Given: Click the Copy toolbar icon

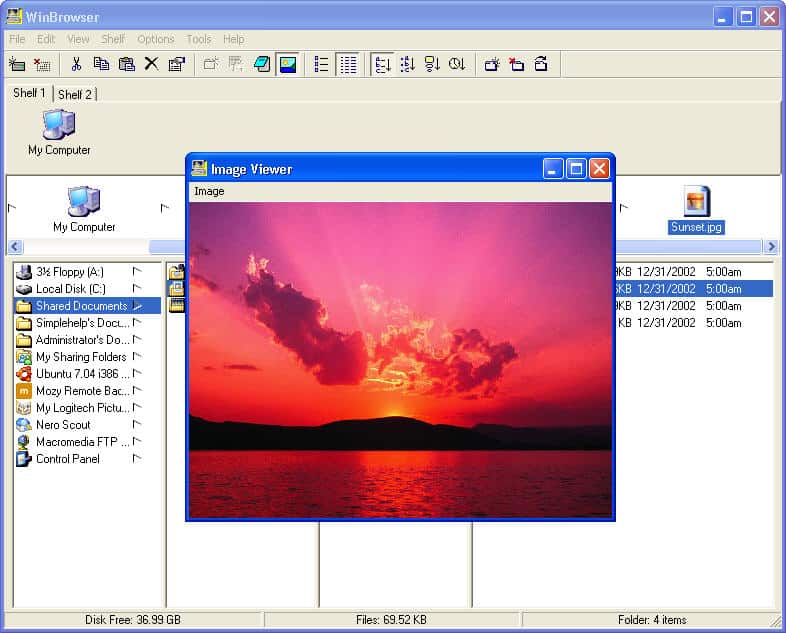Looking at the screenshot, I should [101, 64].
